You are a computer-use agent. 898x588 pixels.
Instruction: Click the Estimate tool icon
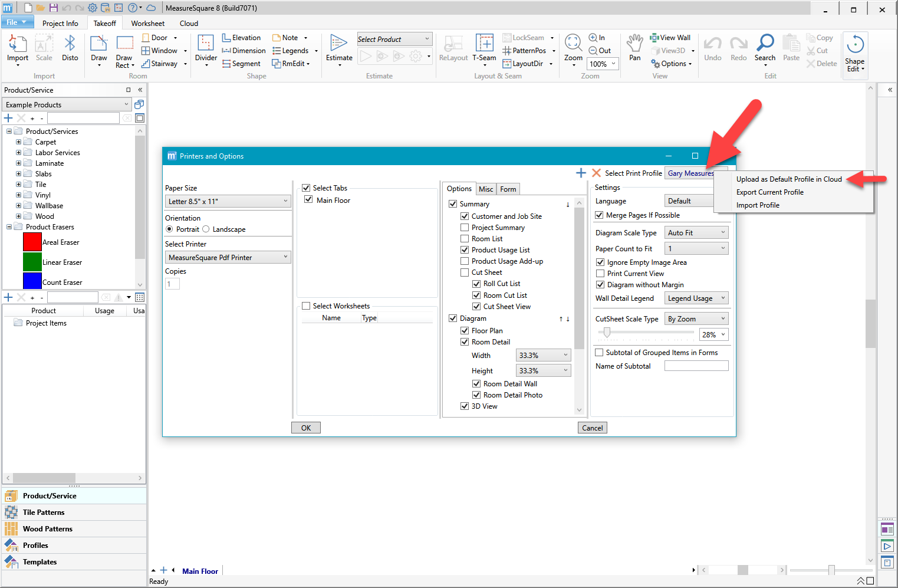pos(339,48)
